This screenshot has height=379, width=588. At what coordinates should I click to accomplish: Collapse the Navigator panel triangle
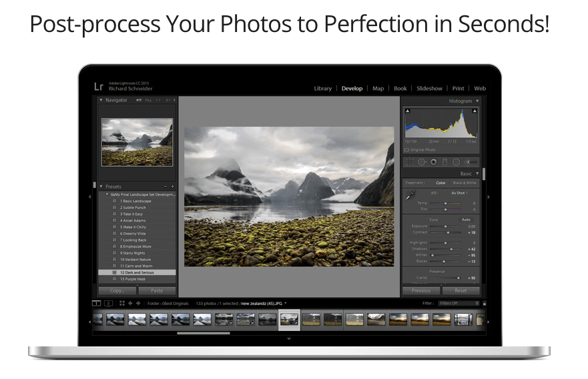tap(101, 100)
